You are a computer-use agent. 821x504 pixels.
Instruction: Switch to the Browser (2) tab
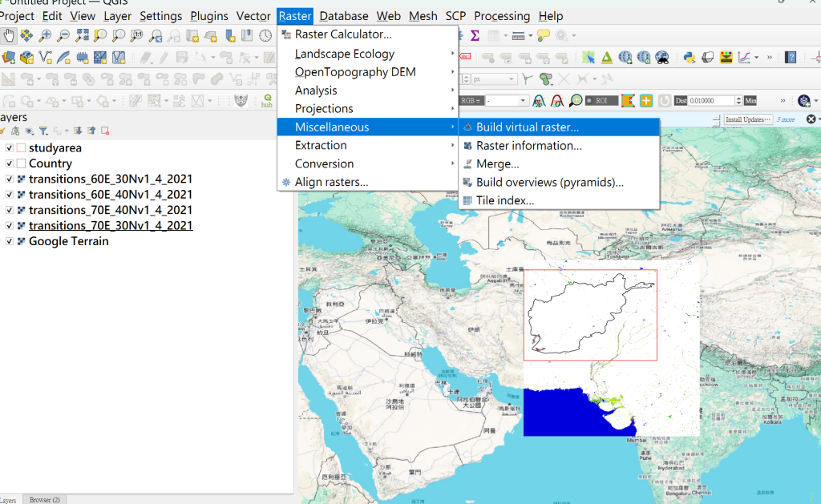click(x=45, y=500)
